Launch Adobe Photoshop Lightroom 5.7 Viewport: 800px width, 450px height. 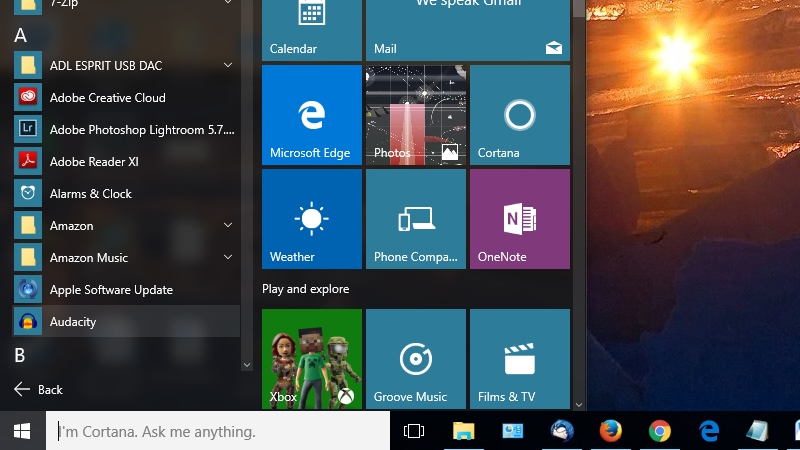click(126, 130)
